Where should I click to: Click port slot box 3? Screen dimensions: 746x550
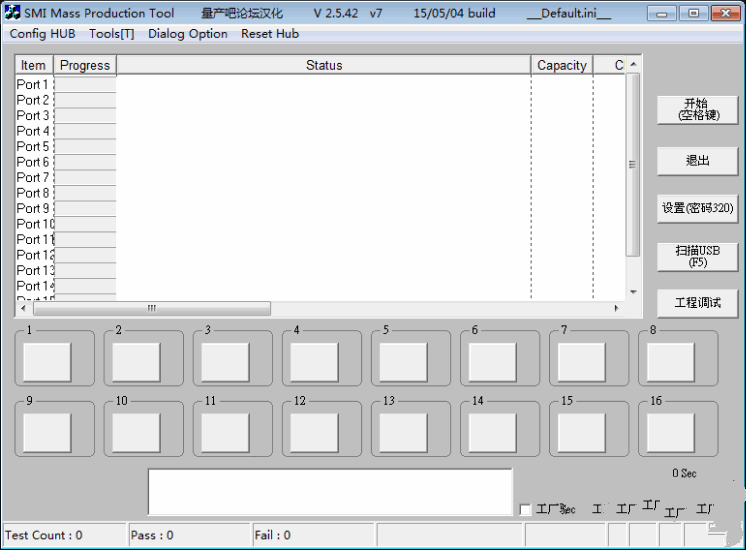(225, 362)
